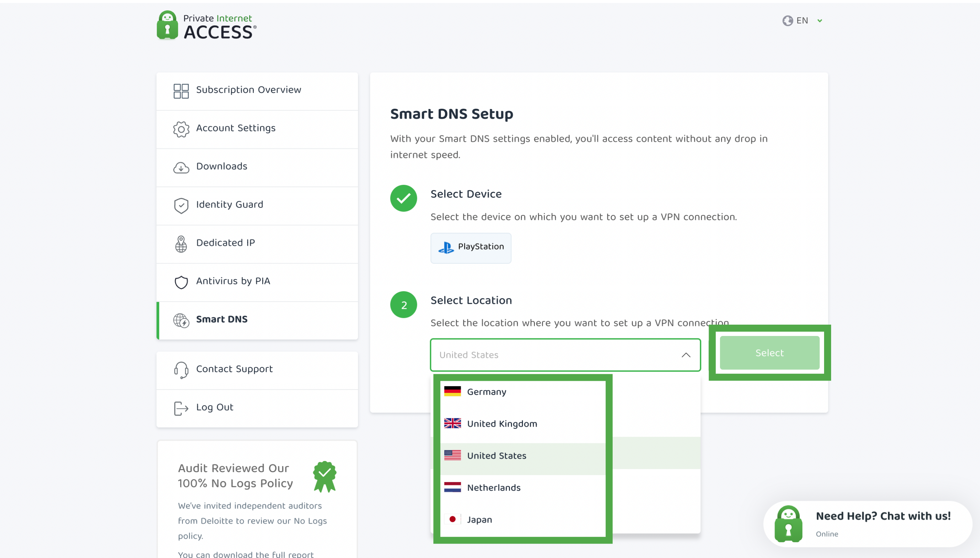This screenshot has height=558, width=980.
Task: Open Subscription Overview menu item
Action: (257, 91)
